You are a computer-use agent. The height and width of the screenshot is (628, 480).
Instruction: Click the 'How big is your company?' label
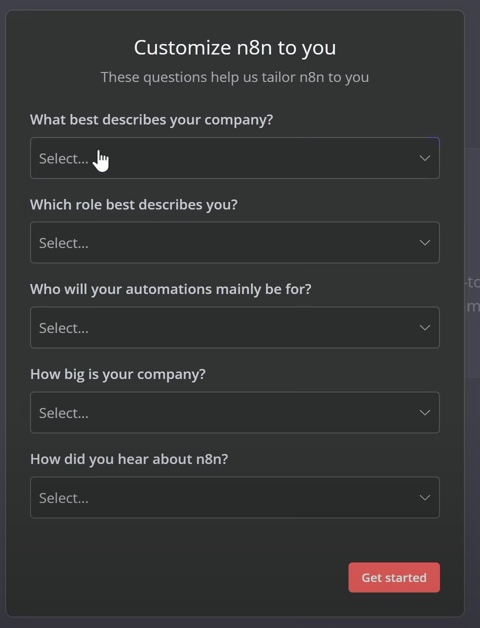coord(118,374)
